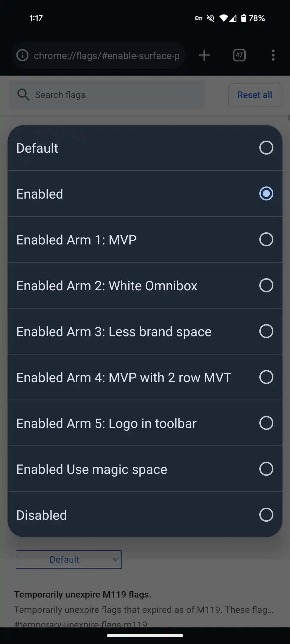Select the Enabled radio option
This screenshot has width=290, height=644.
point(266,193)
